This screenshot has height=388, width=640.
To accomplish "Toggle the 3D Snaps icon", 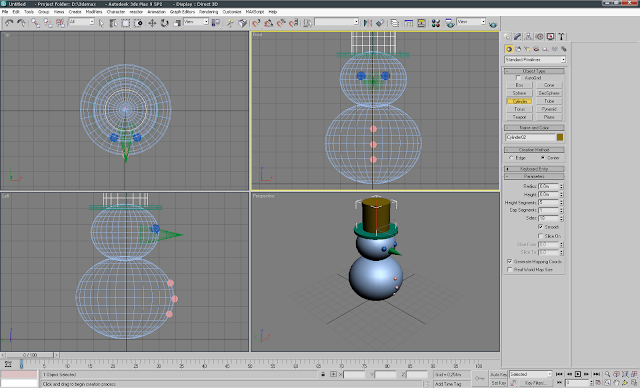I will point(256,23).
